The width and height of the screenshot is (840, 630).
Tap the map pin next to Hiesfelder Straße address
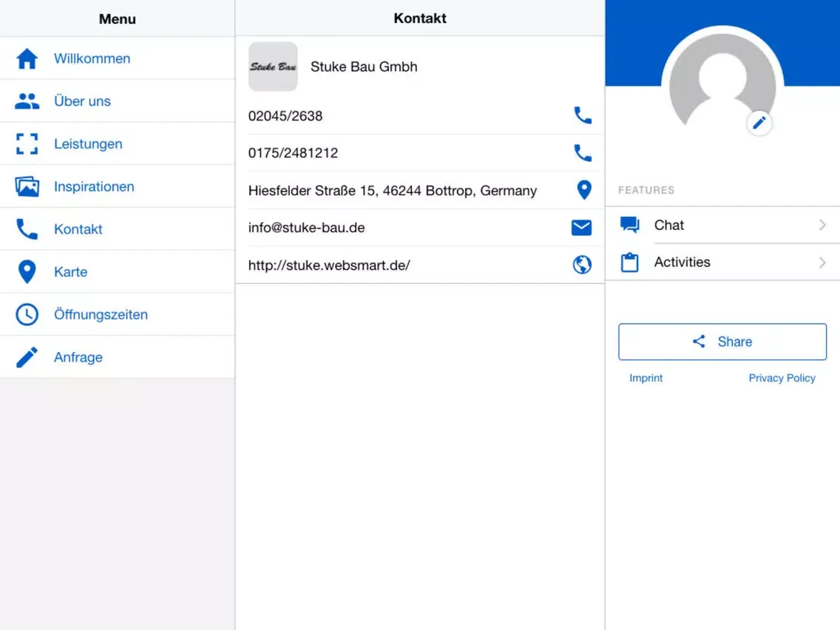[x=583, y=190]
